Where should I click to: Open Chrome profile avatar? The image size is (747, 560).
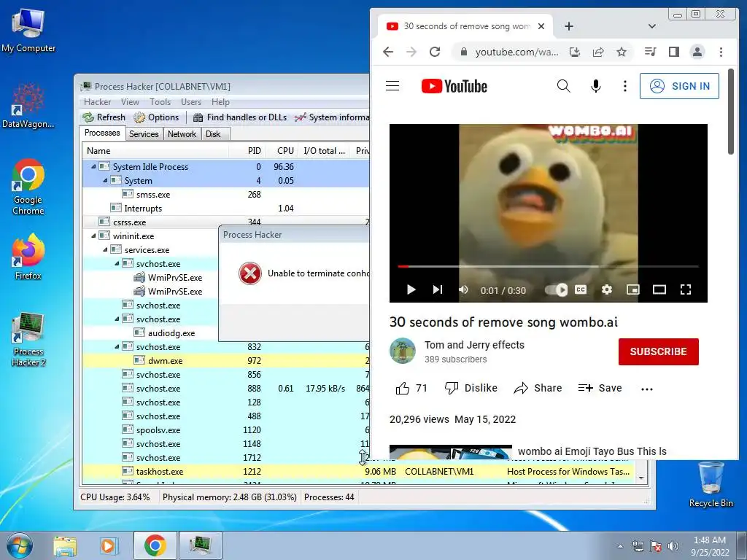coord(697,52)
